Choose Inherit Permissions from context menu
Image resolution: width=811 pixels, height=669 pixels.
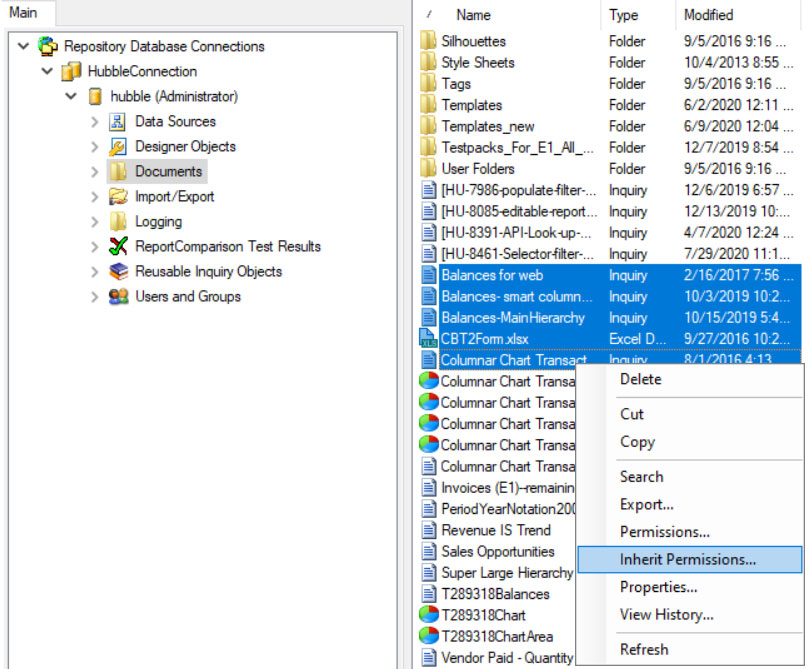click(x=687, y=560)
